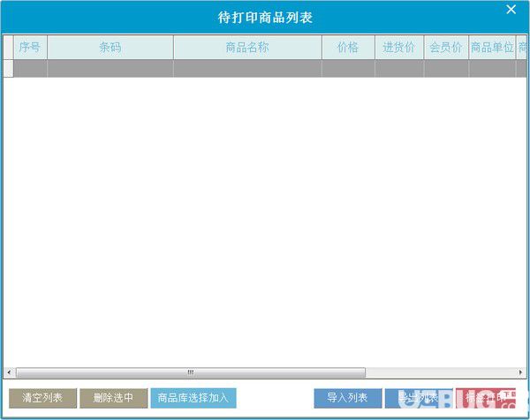Screen dimensions: 530x420
Task: Click the horizontal scrollbar thumb
Action: click(191, 372)
